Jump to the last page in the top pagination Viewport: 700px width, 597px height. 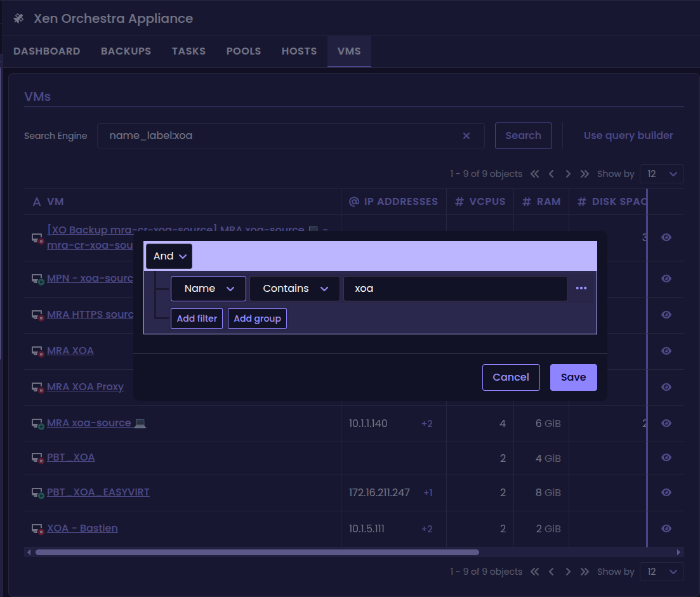tap(584, 174)
